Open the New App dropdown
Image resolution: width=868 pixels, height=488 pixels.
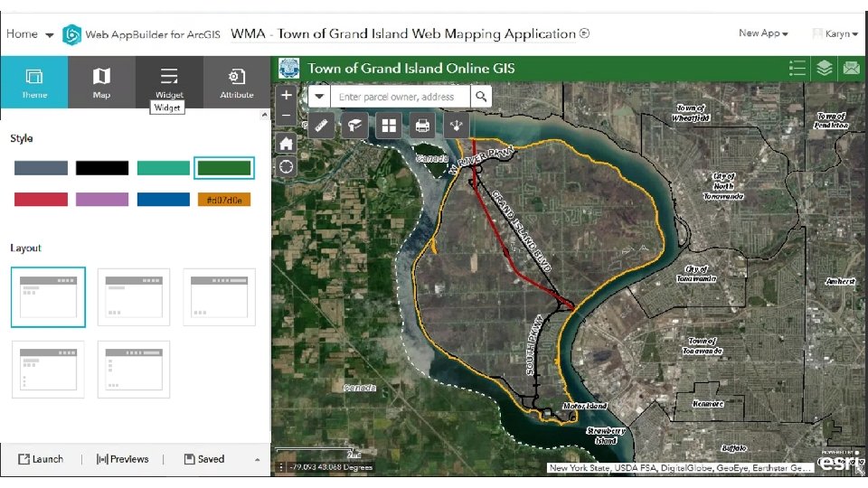point(763,33)
